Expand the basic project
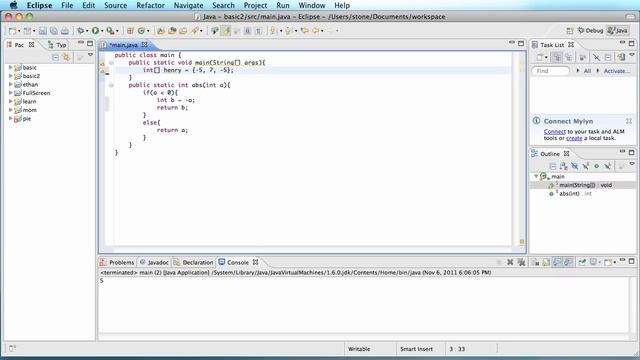The width and height of the screenshot is (640, 360). coord(11,67)
